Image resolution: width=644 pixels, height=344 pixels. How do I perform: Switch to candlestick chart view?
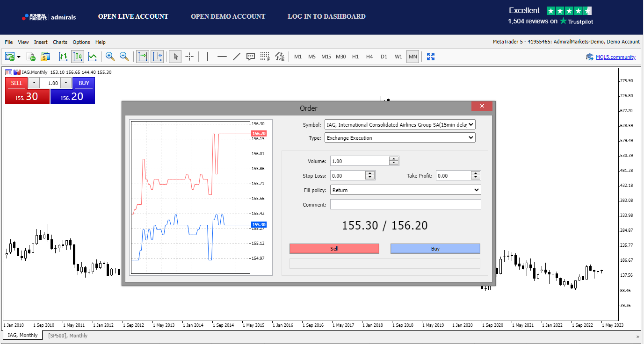pos(78,57)
